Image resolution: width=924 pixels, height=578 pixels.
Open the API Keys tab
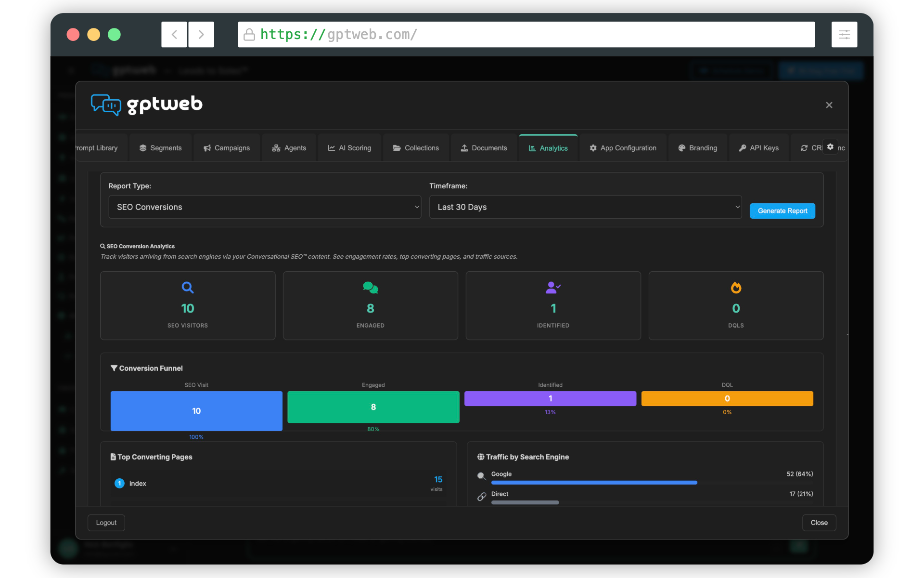pyautogui.click(x=759, y=148)
